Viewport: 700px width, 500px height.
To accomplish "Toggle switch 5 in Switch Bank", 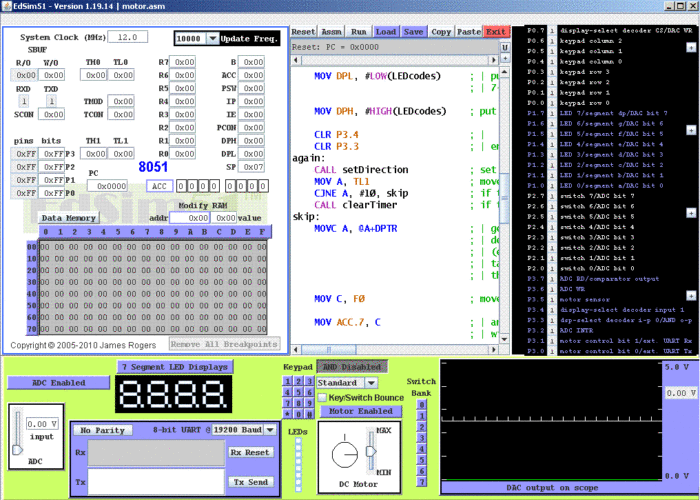I will (x=421, y=460).
